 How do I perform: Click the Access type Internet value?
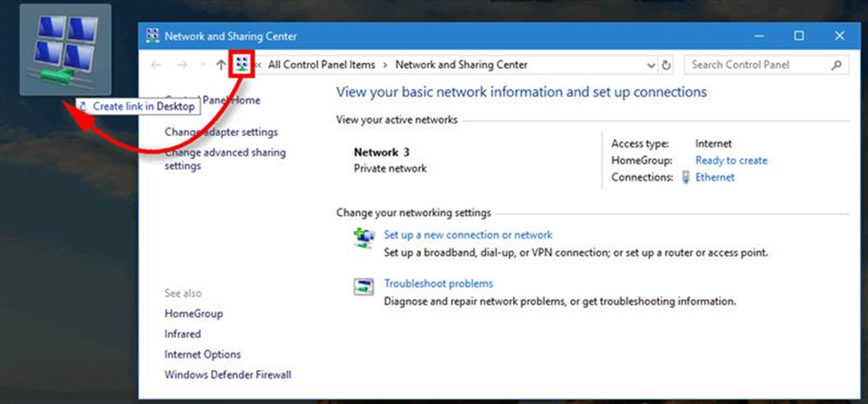713,144
